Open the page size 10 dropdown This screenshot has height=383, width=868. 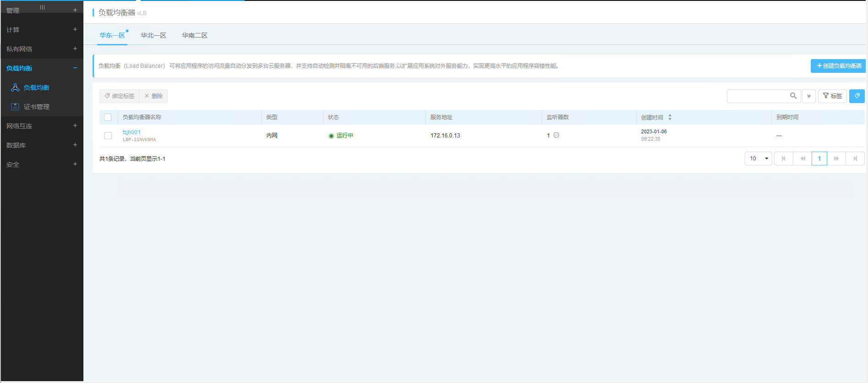click(x=758, y=159)
